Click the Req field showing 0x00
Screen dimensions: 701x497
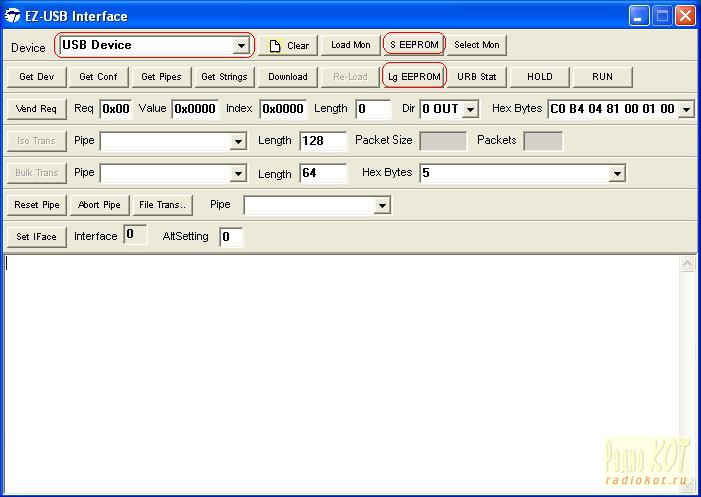(116, 109)
